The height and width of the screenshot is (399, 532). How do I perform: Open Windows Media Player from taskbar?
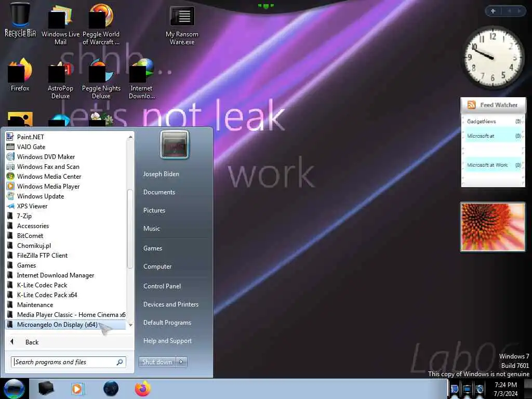tap(77, 389)
